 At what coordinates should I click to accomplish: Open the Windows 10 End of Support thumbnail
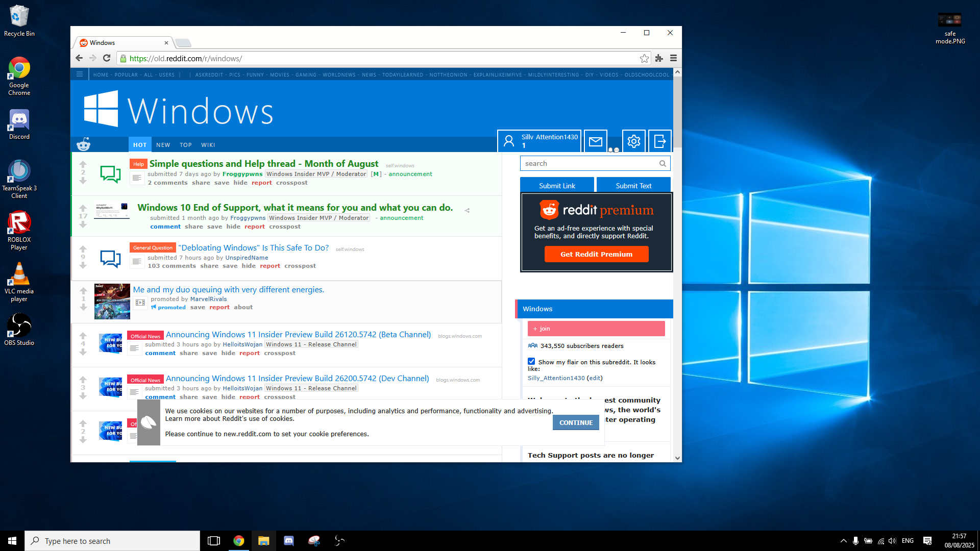pyautogui.click(x=112, y=211)
